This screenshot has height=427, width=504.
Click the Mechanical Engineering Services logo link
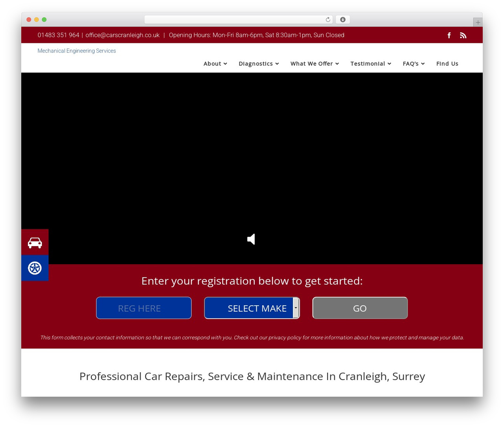pyautogui.click(x=76, y=51)
